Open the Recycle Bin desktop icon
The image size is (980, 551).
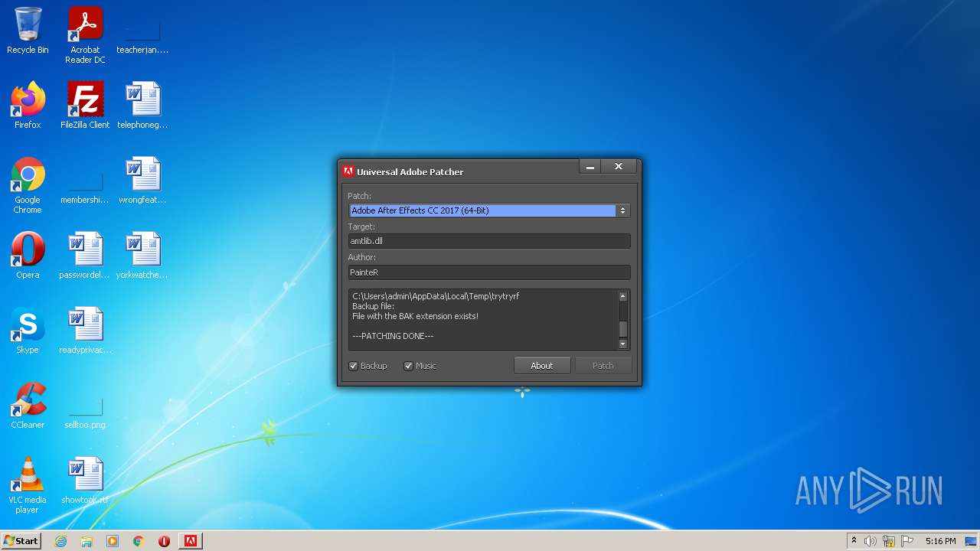28,31
